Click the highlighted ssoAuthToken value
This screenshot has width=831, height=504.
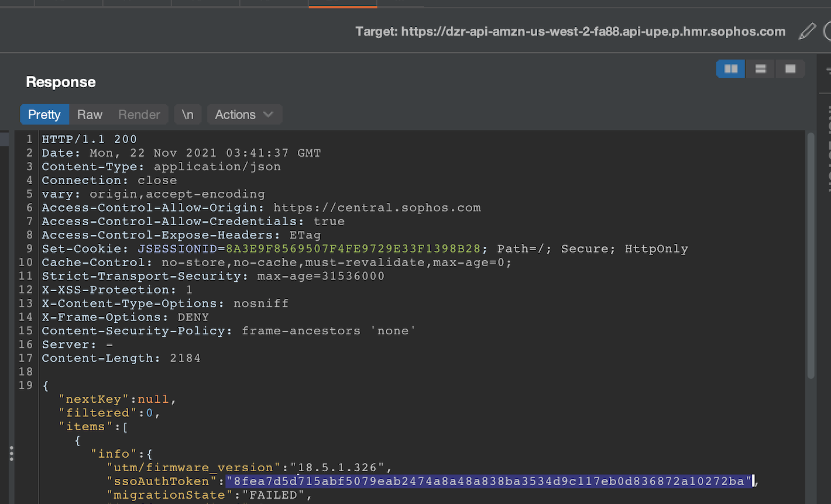[489, 481]
